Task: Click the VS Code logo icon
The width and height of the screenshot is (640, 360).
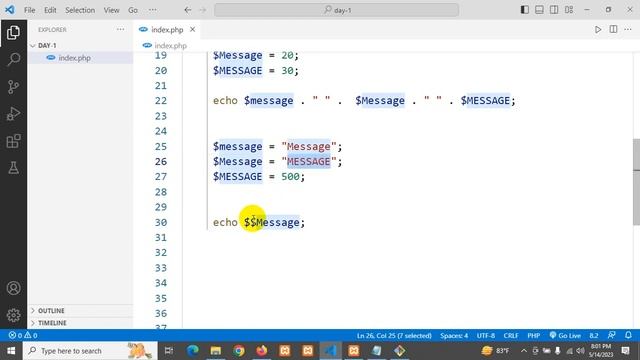Action: (10, 10)
